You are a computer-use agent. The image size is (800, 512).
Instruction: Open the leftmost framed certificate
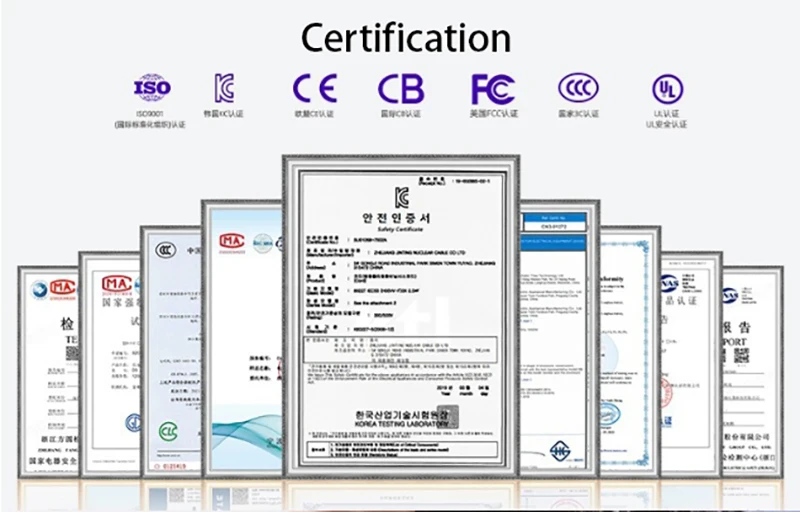pyautogui.click(x=48, y=372)
